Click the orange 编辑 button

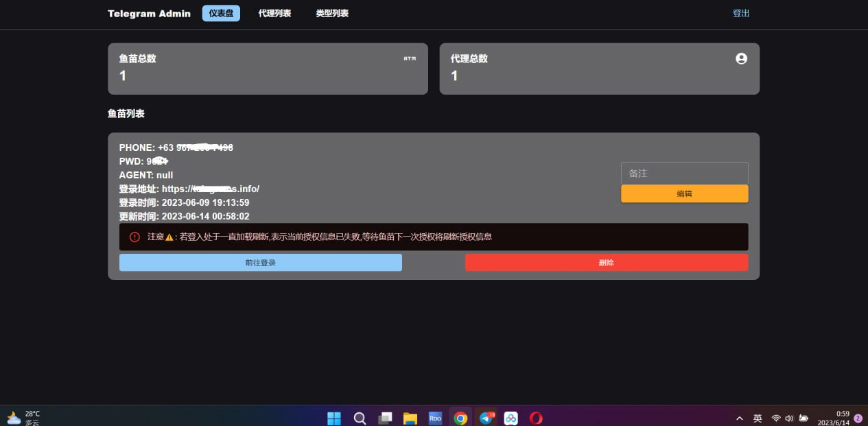(684, 193)
